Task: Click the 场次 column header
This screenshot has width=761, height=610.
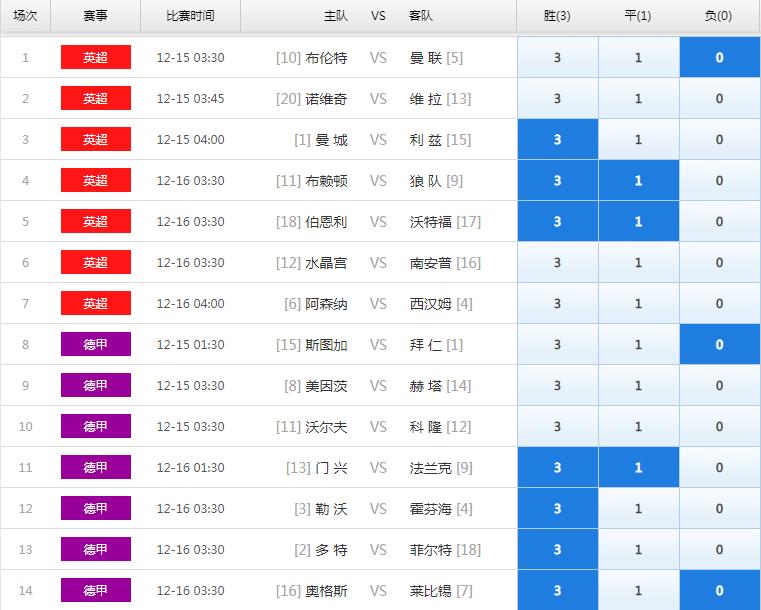Action: click(x=25, y=16)
